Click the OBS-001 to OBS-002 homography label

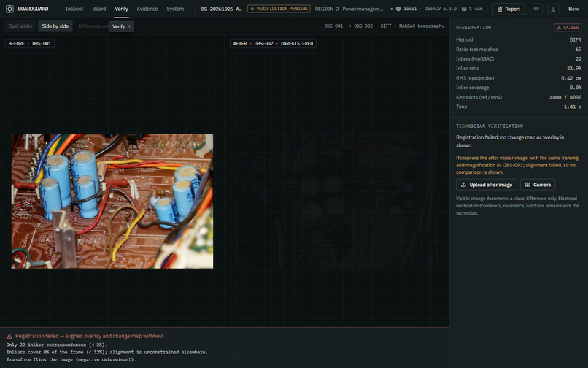(384, 26)
